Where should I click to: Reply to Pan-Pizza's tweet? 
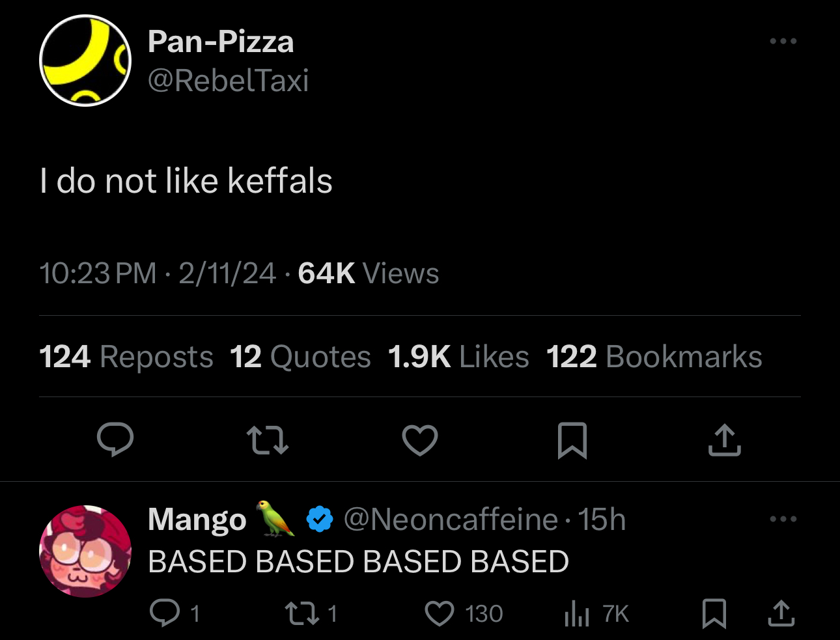tap(115, 439)
